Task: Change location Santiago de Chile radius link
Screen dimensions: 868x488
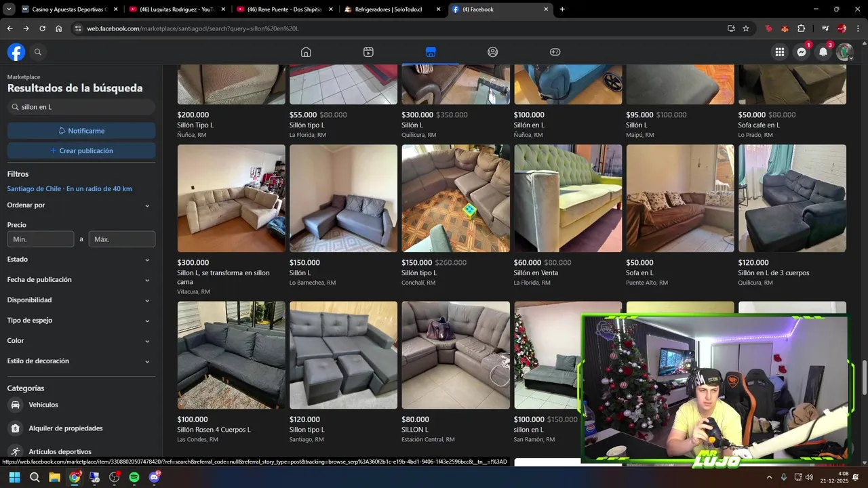Action: coord(70,188)
